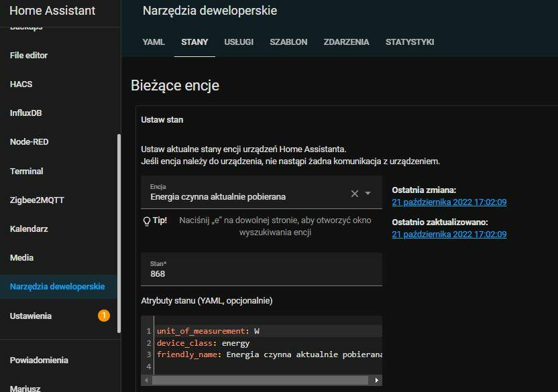Switch to the YAML tab
This screenshot has height=392, width=558.
pos(154,42)
